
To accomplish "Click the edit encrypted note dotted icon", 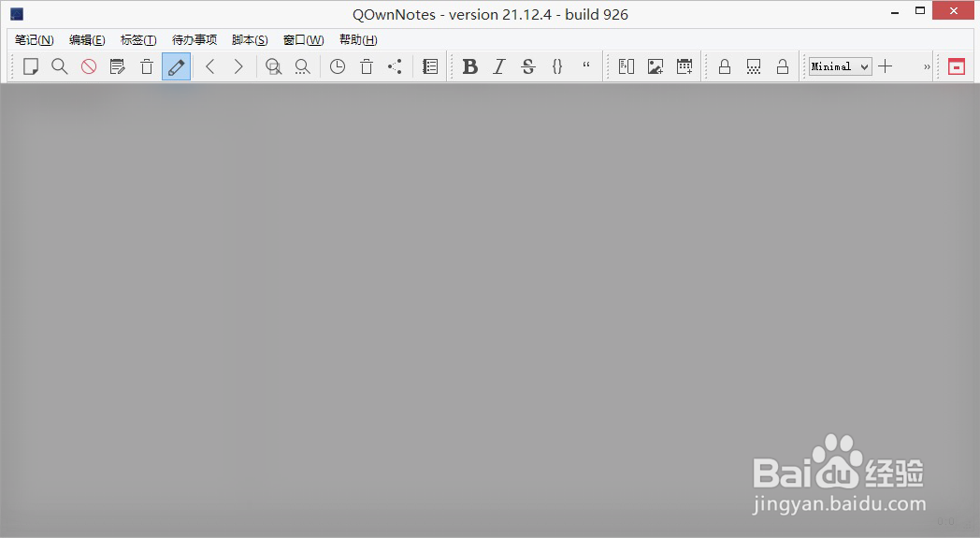I will click(x=754, y=66).
